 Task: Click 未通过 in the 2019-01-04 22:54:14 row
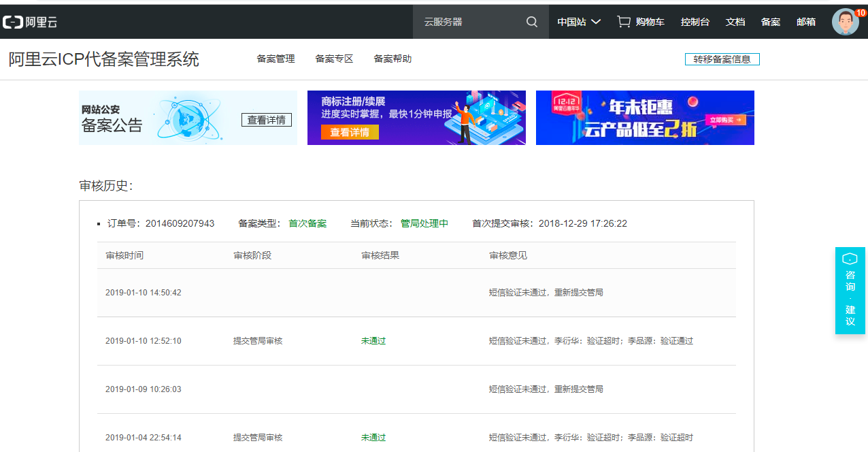(373, 438)
